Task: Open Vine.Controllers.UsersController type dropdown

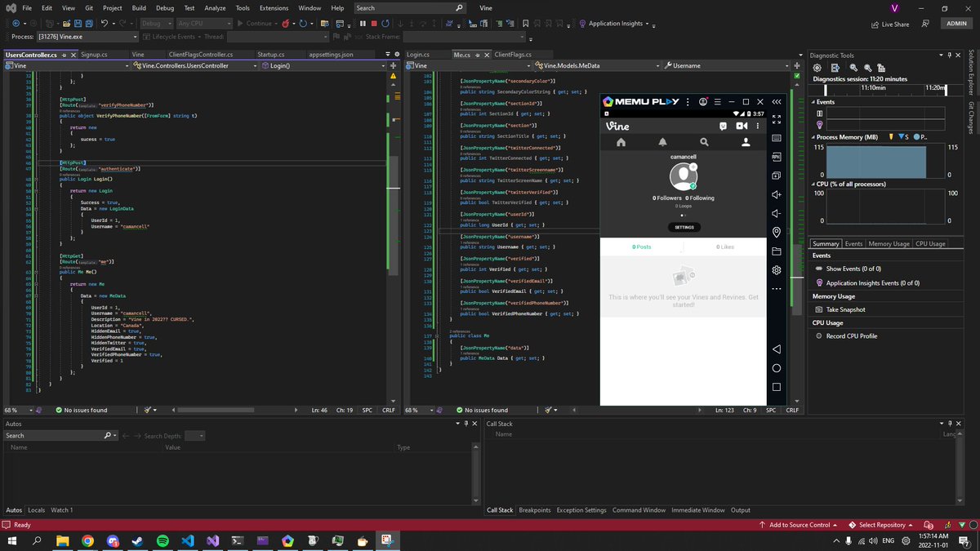Action: point(194,65)
